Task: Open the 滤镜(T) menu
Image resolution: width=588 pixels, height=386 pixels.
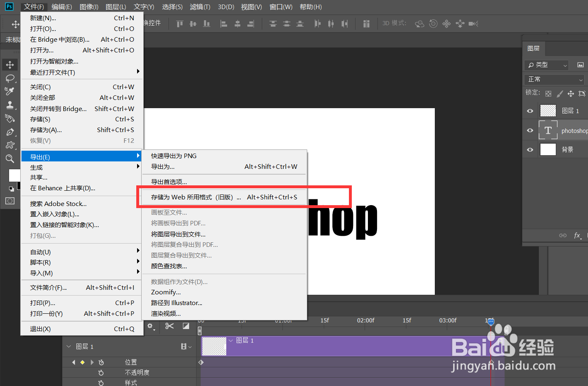Action: 200,7
